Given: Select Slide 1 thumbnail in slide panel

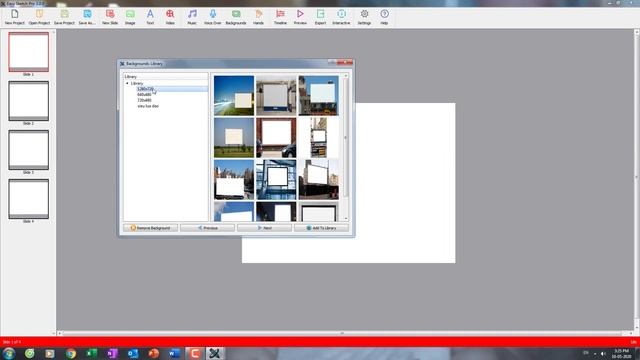Looking at the screenshot, I should pyautogui.click(x=29, y=52).
